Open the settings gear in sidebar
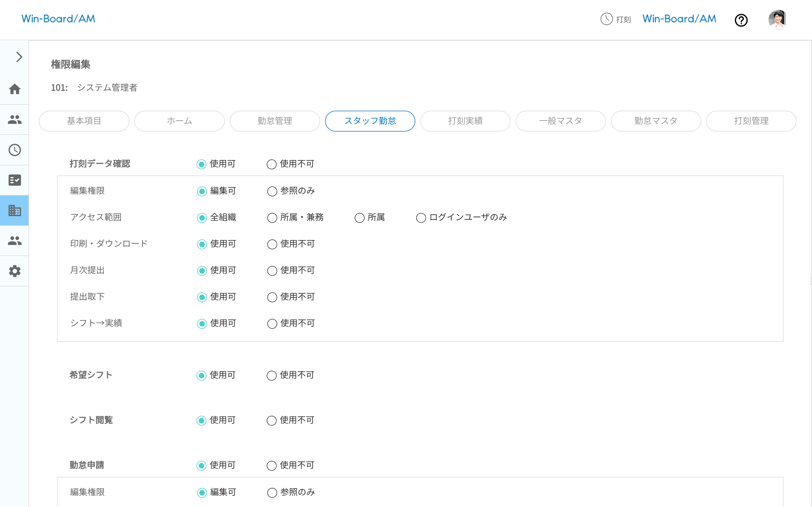Screen dimensions: 812x507 tap(15, 271)
